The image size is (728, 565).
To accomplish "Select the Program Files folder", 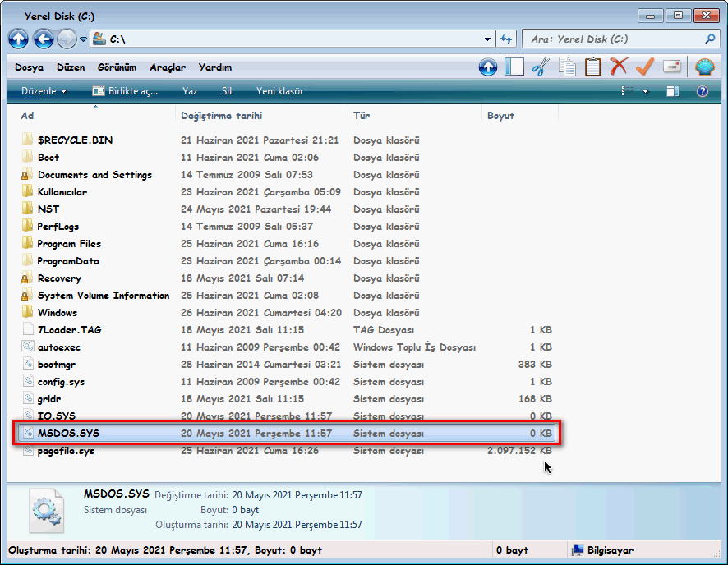I will (x=69, y=244).
